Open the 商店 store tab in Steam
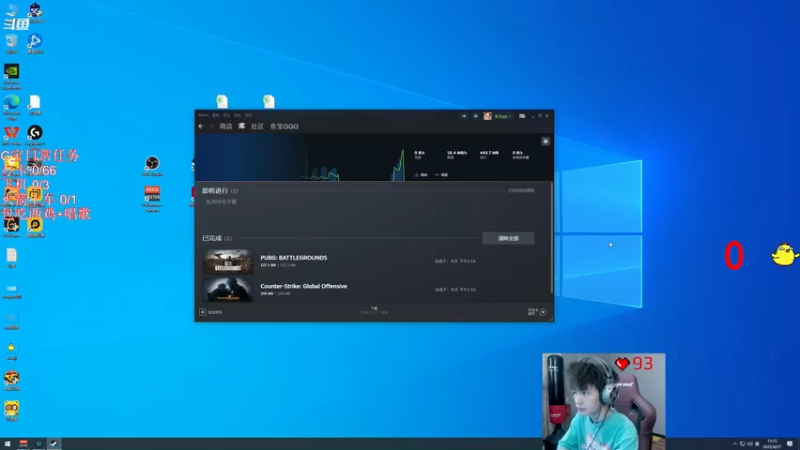 tap(226, 126)
